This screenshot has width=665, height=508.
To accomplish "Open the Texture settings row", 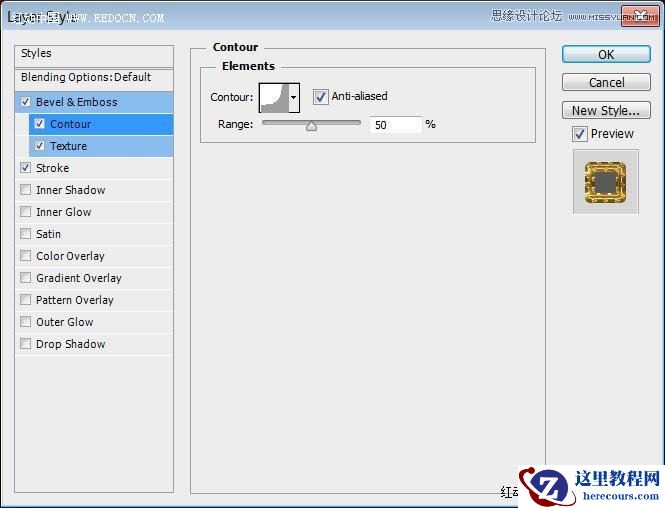I will click(x=101, y=146).
